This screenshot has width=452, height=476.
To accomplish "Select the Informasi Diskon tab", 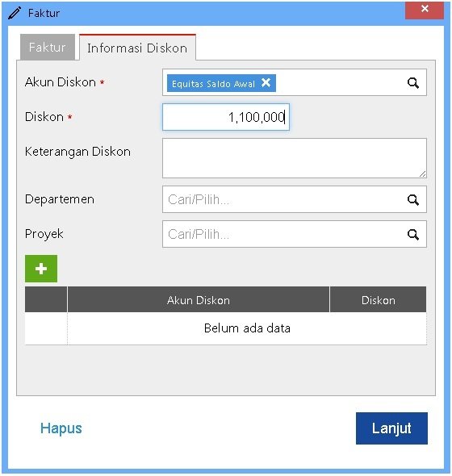I will 137,48.
